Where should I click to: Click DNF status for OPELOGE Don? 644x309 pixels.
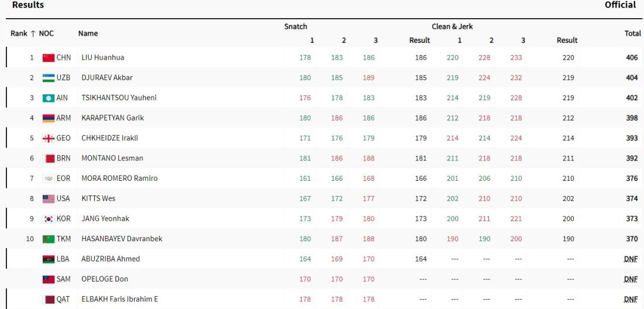click(631, 279)
